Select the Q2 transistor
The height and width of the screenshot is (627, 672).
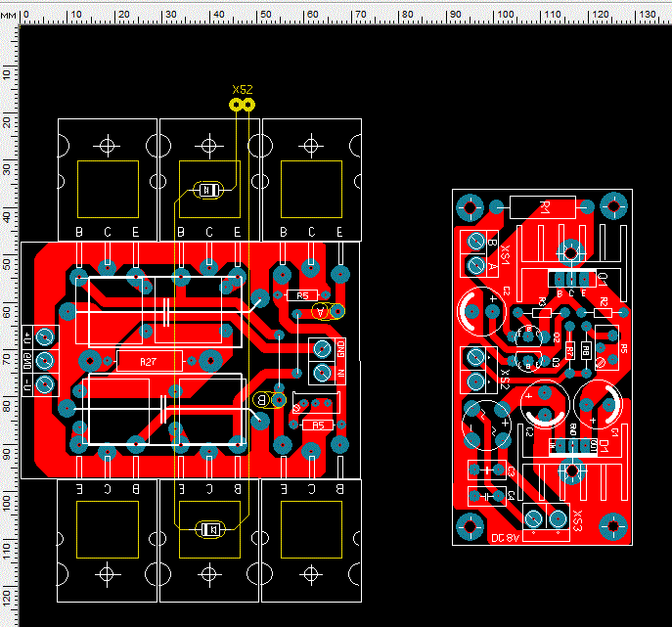528,336
